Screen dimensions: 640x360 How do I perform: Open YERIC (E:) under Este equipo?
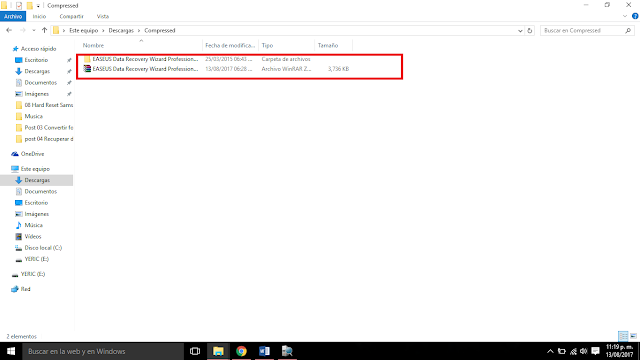click(36, 259)
